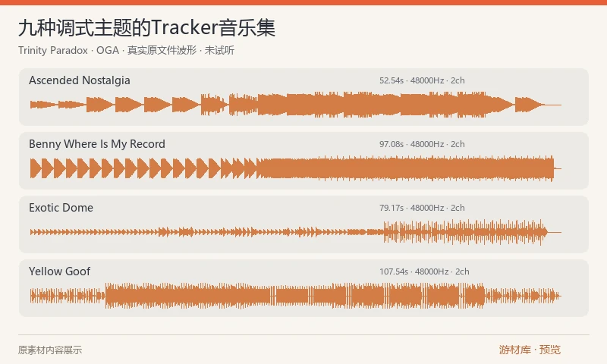Viewport: 607px width, 364px height.
Task: Click the 107.54s · 48000Hz · 2ch info
Action: point(424,271)
